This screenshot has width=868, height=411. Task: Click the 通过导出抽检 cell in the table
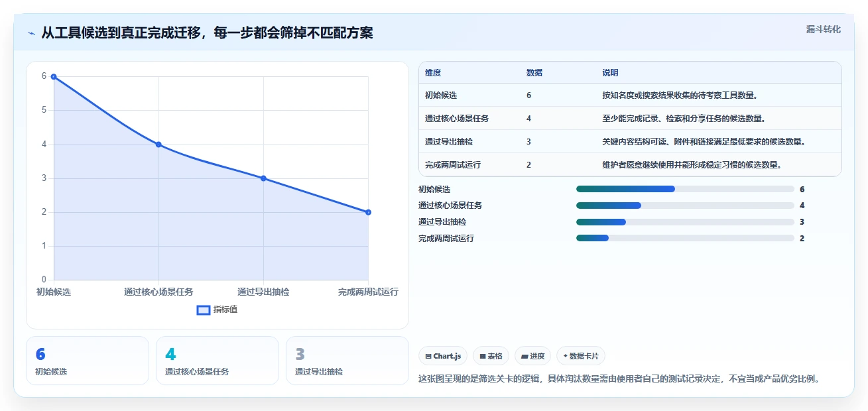tap(449, 142)
